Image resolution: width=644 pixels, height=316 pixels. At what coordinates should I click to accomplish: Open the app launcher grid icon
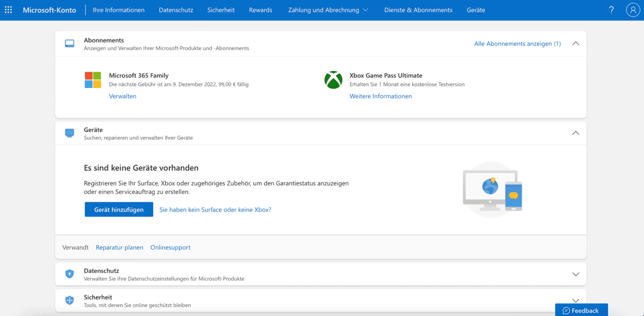pyautogui.click(x=8, y=10)
